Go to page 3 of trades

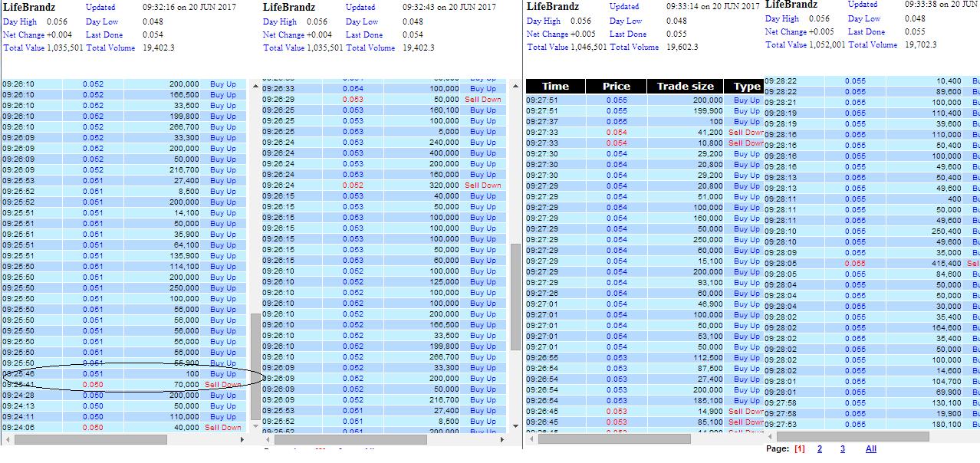[843, 449]
